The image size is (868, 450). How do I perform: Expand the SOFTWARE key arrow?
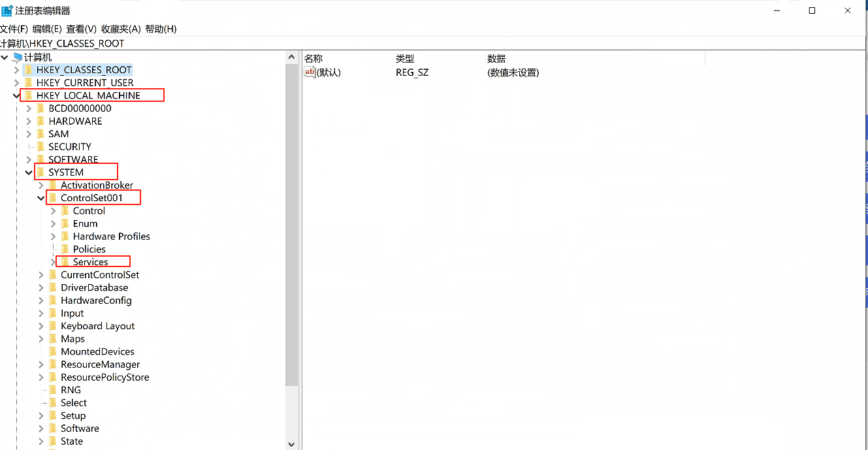[29, 159]
